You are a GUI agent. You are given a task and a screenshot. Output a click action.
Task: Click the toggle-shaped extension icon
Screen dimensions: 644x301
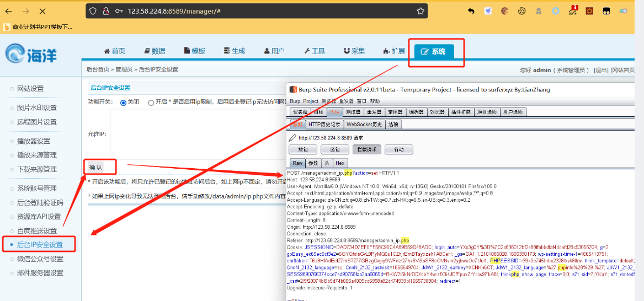(x=623, y=11)
